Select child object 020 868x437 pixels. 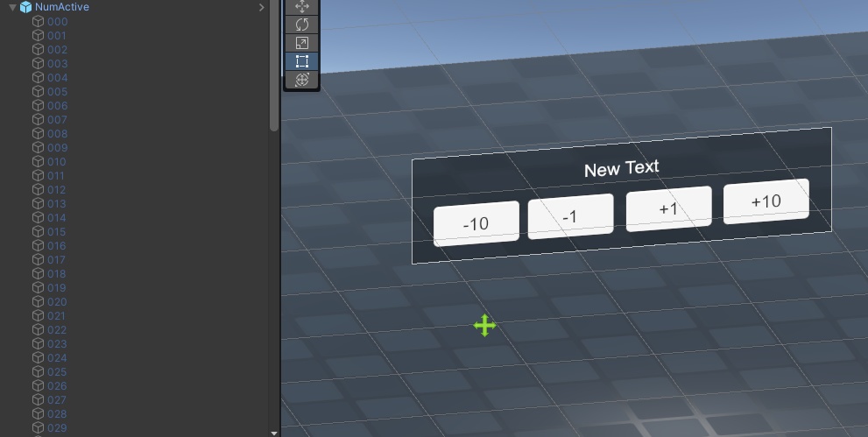(x=58, y=302)
